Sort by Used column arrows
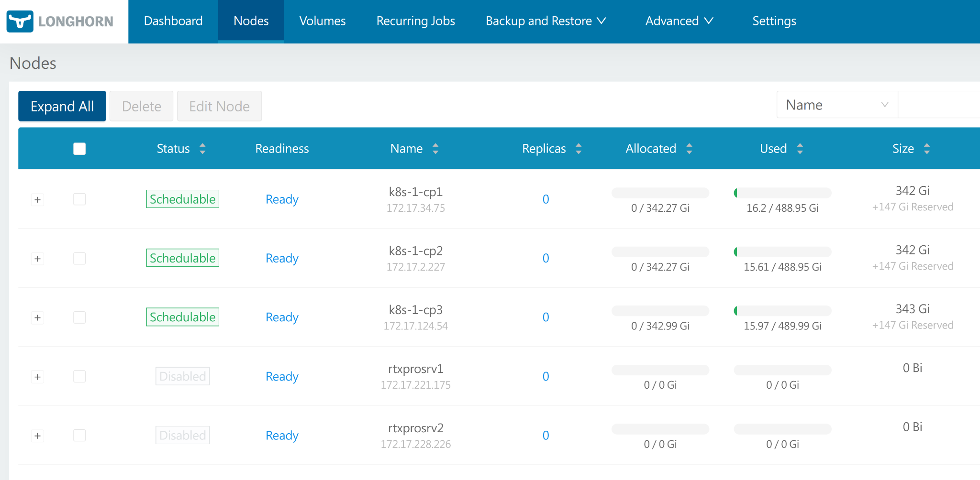Screen dimensions: 980x480 800,149
